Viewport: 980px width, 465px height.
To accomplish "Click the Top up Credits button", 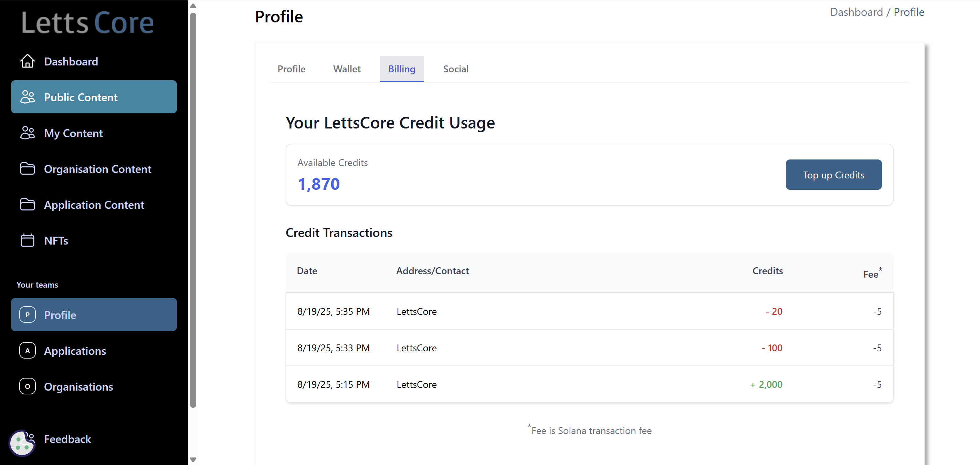I will pyautogui.click(x=833, y=175).
